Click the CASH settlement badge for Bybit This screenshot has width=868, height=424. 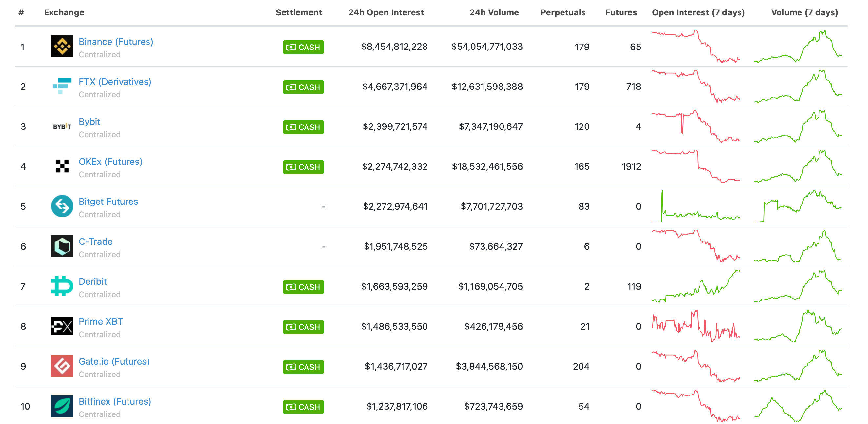[303, 127]
